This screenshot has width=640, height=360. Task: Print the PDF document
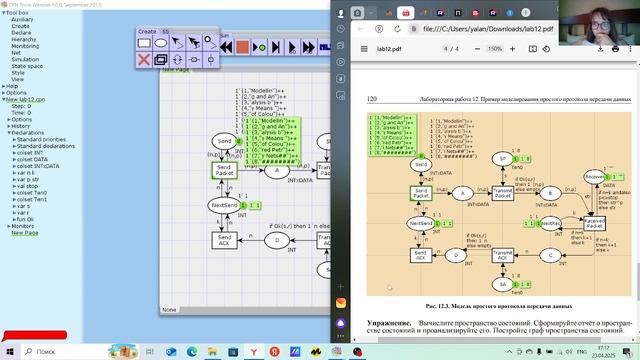616,49
